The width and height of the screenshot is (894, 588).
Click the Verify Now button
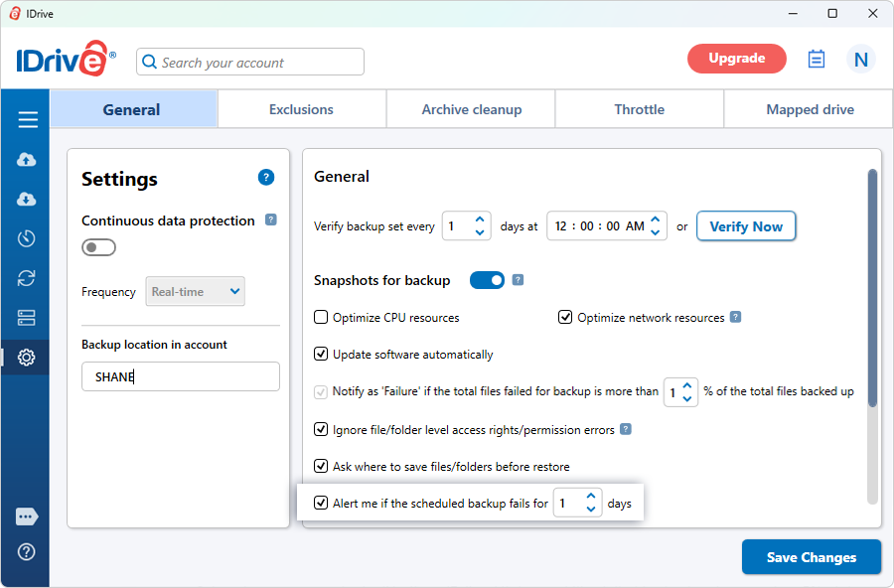tap(746, 226)
